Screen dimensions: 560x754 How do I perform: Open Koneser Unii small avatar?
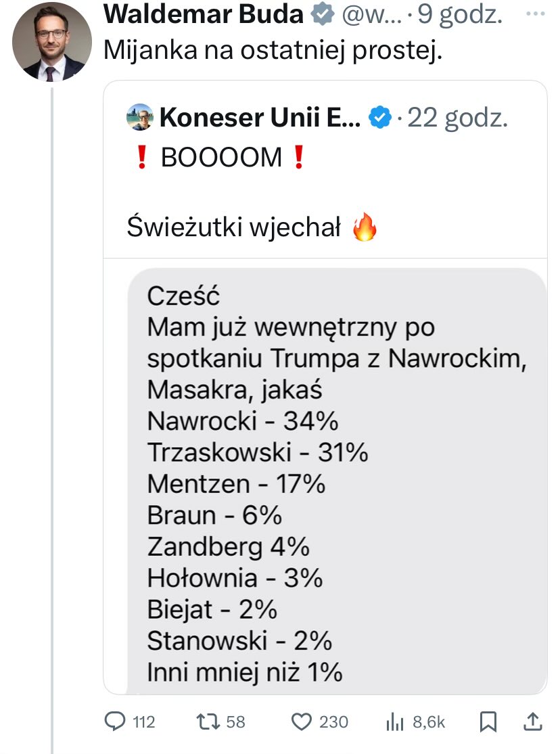(140, 117)
